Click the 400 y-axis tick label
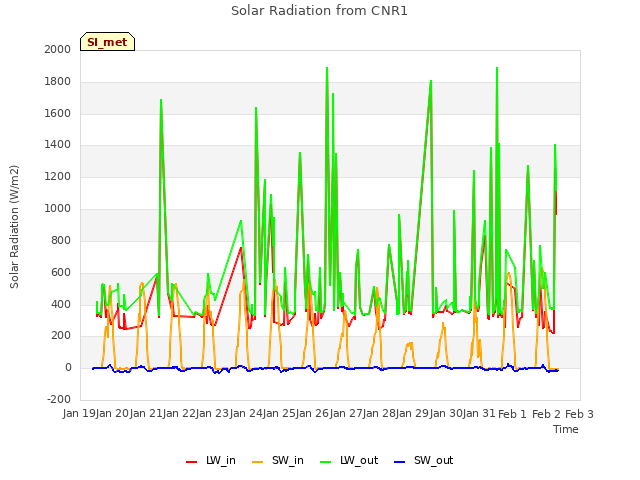 coord(61,304)
